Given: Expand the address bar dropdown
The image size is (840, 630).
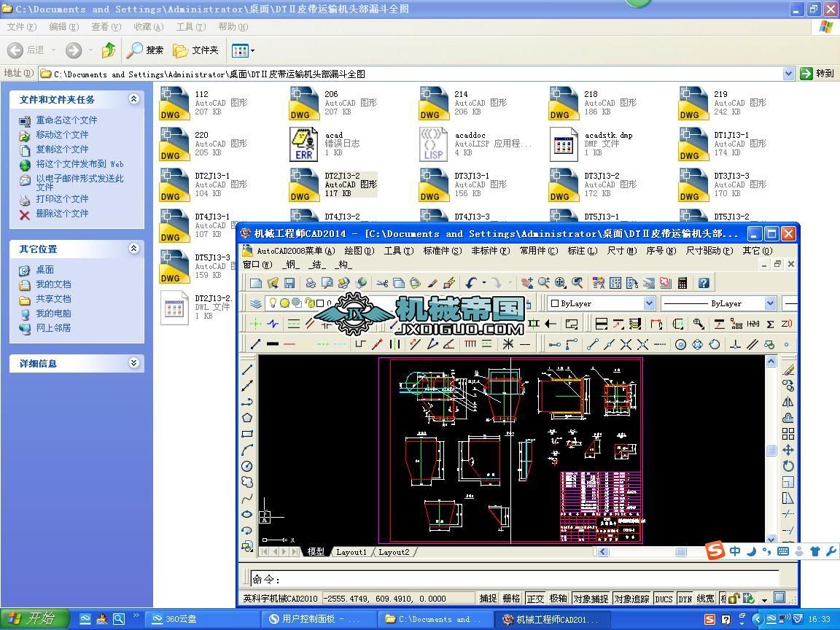Looking at the screenshot, I should click(x=788, y=74).
